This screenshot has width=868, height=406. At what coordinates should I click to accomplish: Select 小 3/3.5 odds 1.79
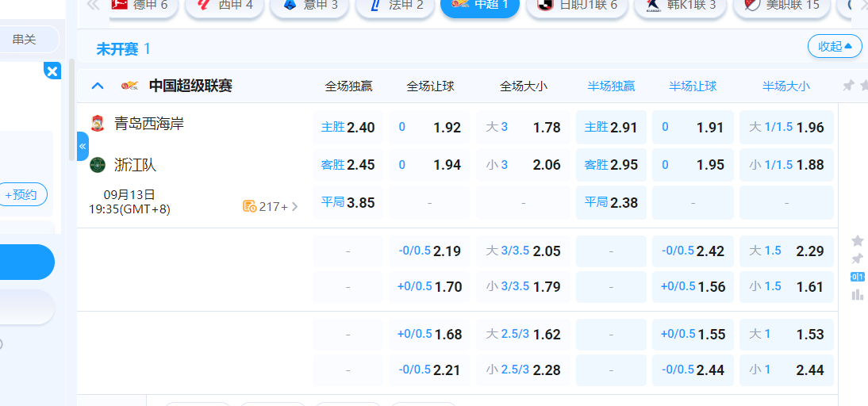pos(523,286)
